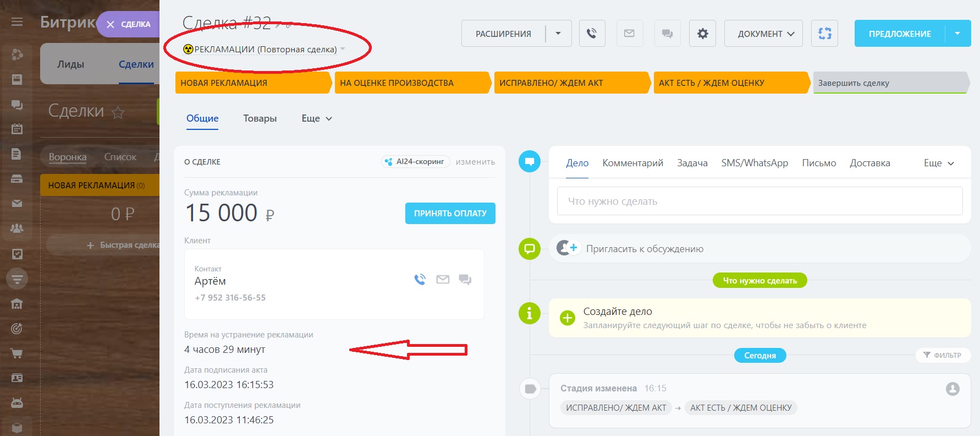Select the Комментарий tab in timeline
This screenshot has width=980, height=436.
[632, 163]
